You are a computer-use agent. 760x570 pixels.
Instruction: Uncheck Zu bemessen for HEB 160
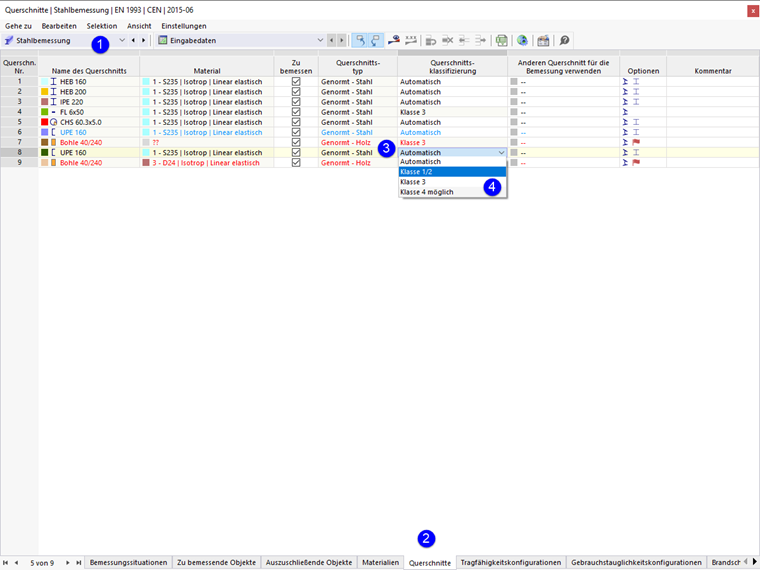click(x=296, y=81)
